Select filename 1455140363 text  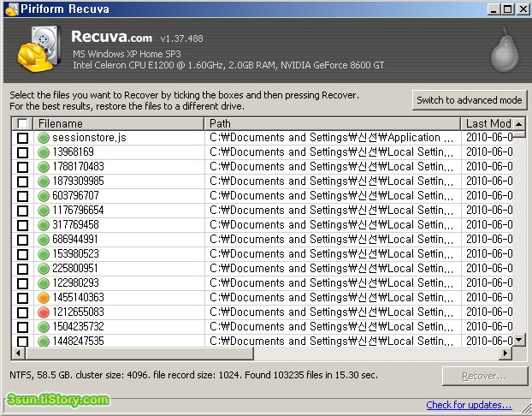click(78, 298)
